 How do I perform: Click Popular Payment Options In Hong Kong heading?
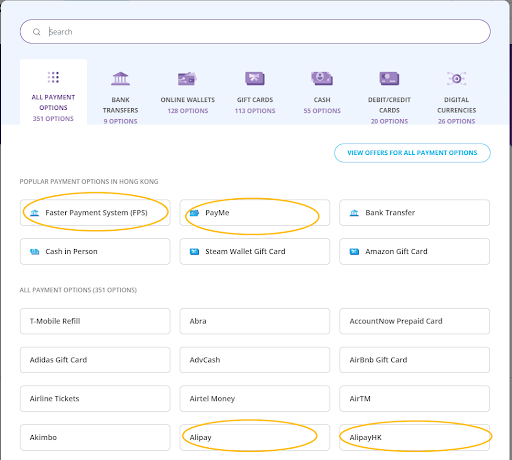tap(89, 182)
